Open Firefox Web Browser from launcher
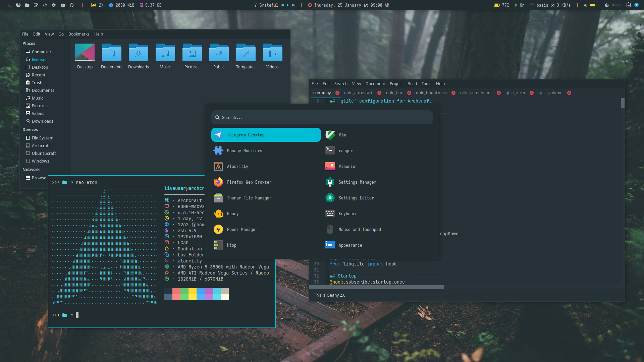Viewport: 644px width, 362px height. [249, 182]
